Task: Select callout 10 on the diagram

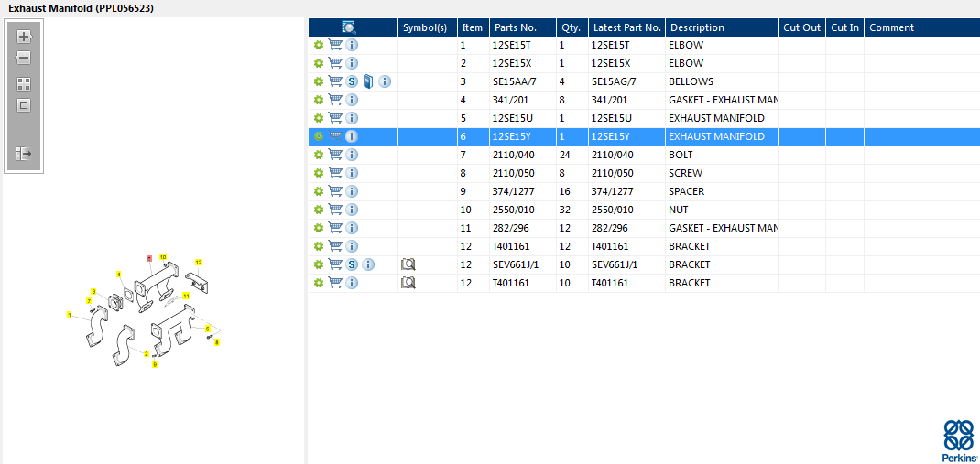Action: coord(163,256)
